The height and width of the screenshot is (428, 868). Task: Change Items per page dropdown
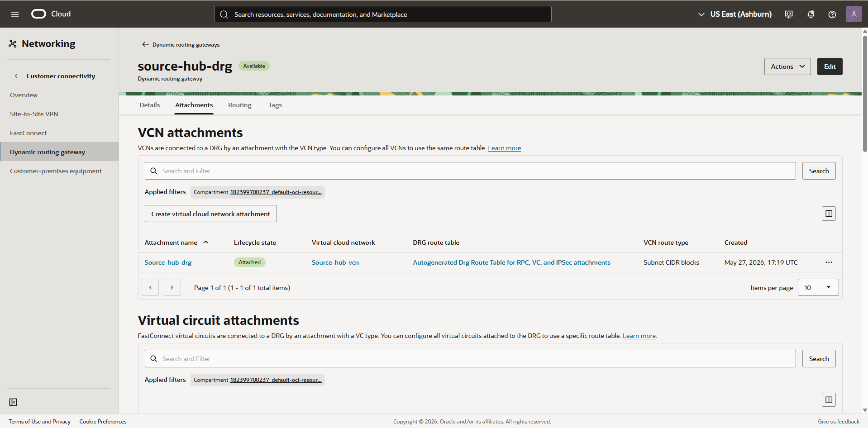[x=818, y=287]
